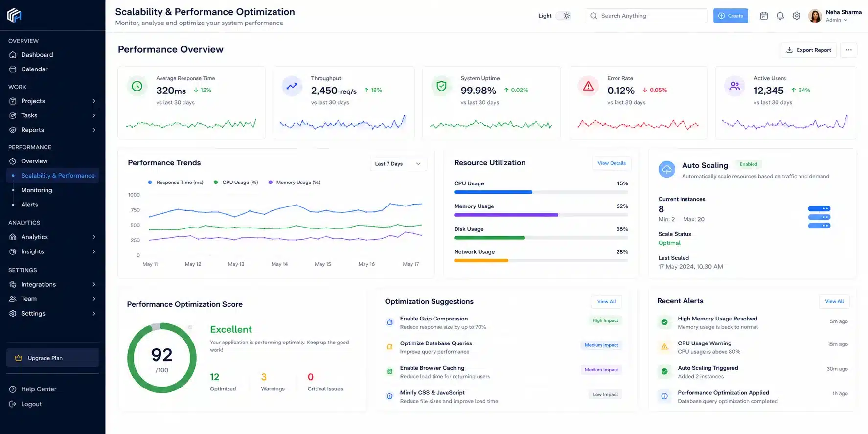868x434 pixels.
Task: Click the Help Center question icon
Action: 13,389
